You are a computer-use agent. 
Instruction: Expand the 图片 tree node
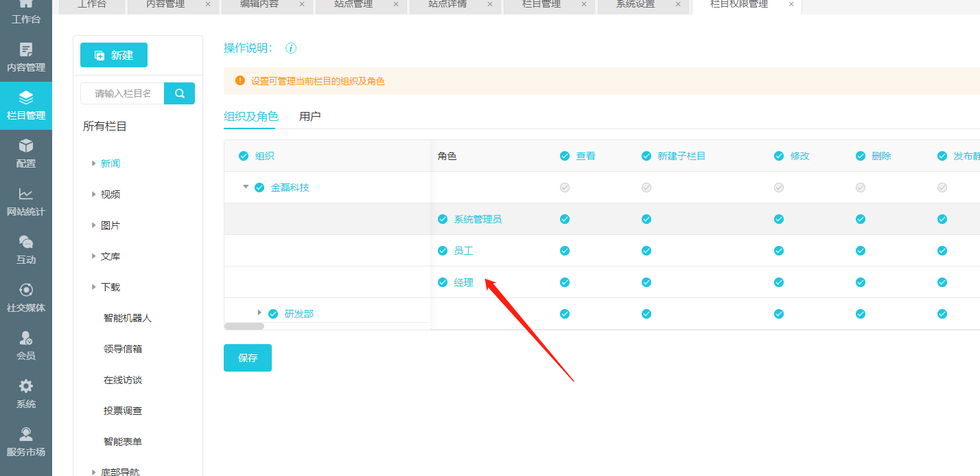93,225
